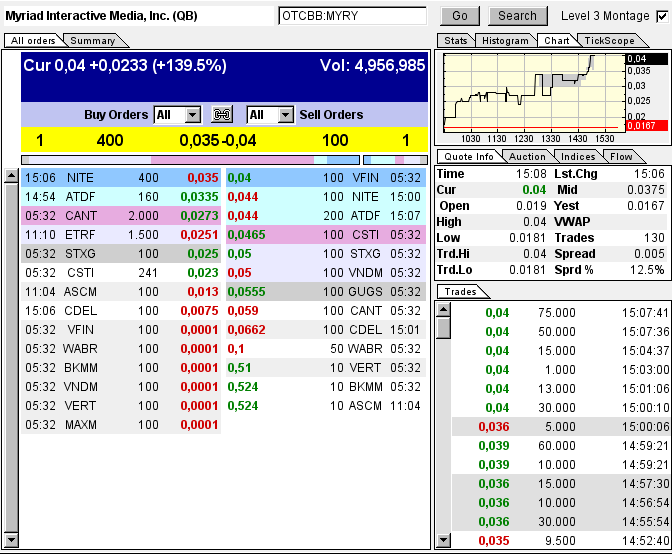Click the Vol: 4,956,985 header text
Viewport: 672px width, 555px height.
click(x=372, y=65)
